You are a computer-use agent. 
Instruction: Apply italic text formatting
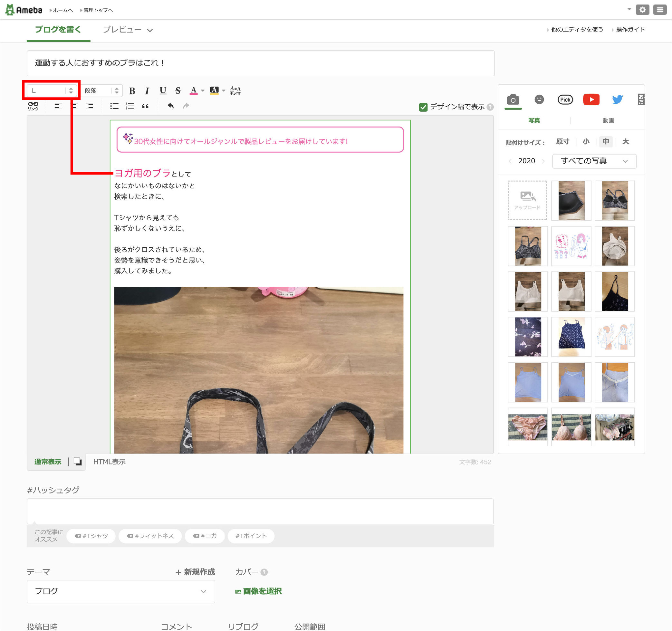tap(147, 91)
